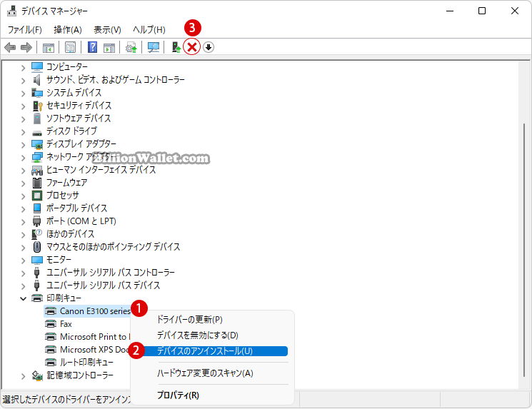Open the Properties toolbar icon

click(x=70, y=47)
